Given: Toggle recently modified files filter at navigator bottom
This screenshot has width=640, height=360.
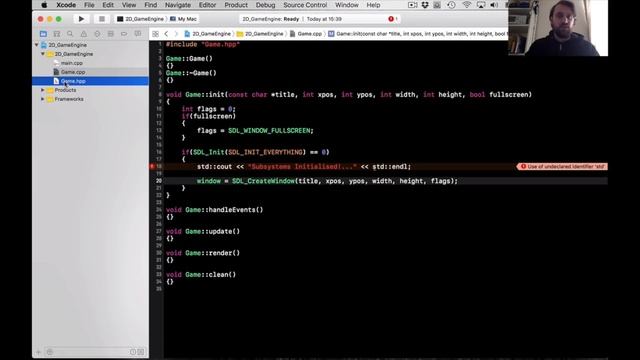Looking at the screenshot, I should [x=133, y=352].
